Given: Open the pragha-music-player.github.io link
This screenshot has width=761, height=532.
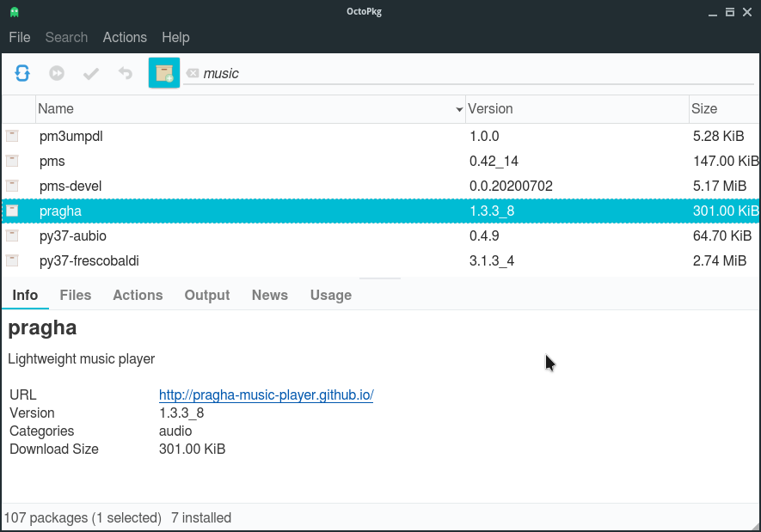Looking at the screenshot, I should pos(267,394).
